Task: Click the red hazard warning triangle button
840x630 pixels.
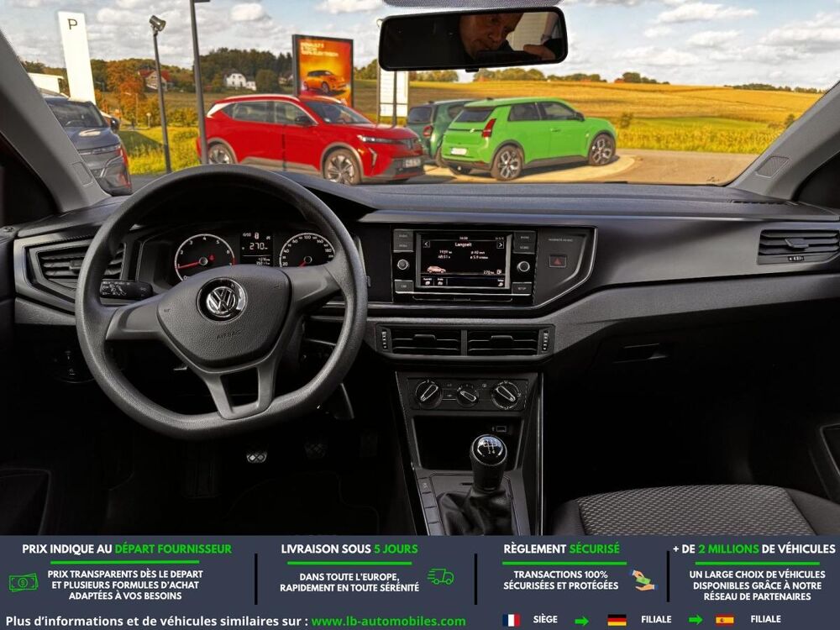Action: 557,261
